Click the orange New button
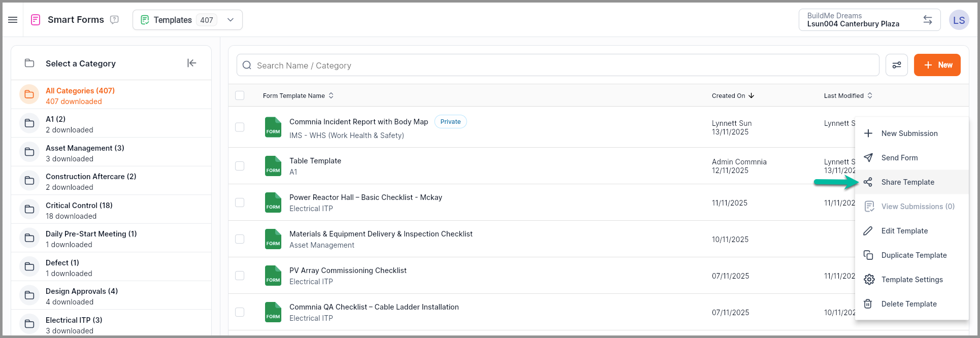The height and width of the screenshot is (338, 980). (x=937, y=65)
